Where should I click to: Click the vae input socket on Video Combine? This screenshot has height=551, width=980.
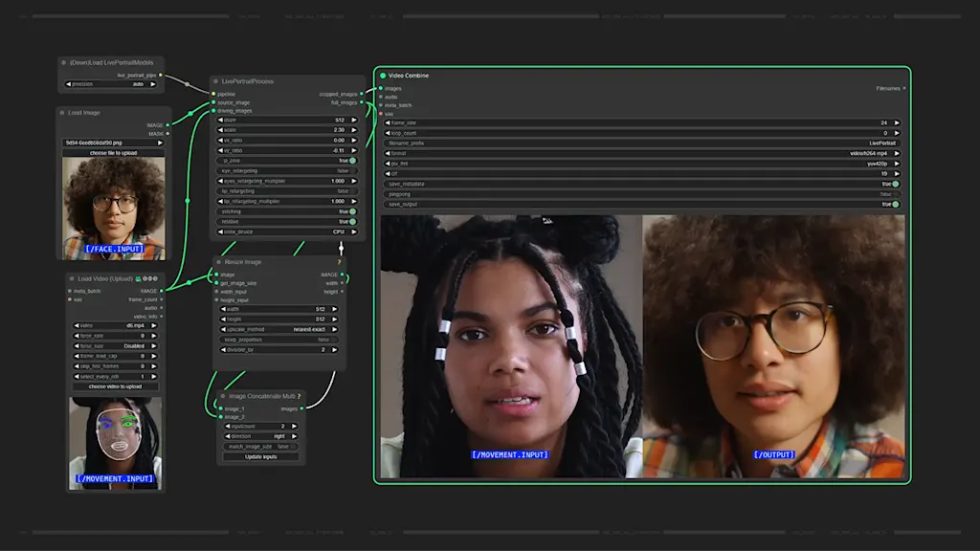[381, 114]
